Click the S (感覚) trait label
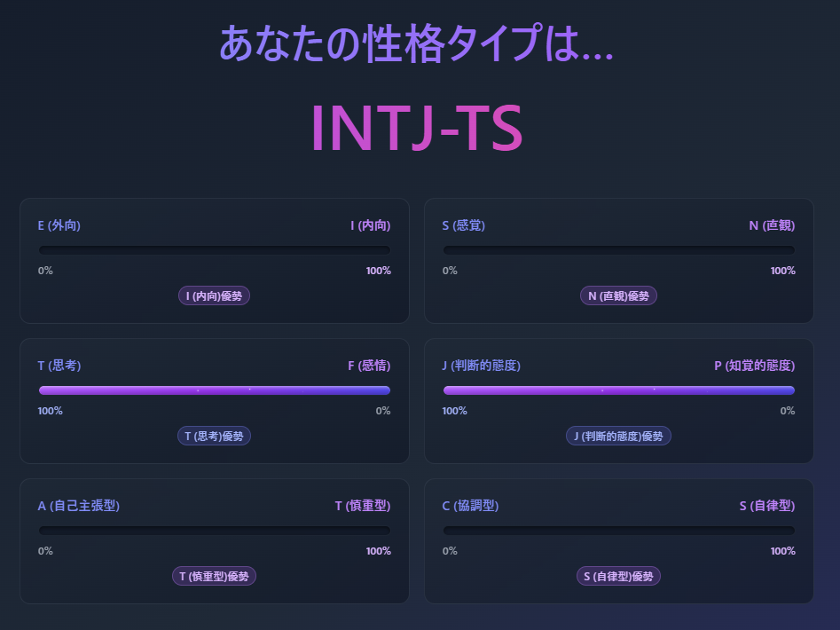The image size is (840, 630). 463,225
